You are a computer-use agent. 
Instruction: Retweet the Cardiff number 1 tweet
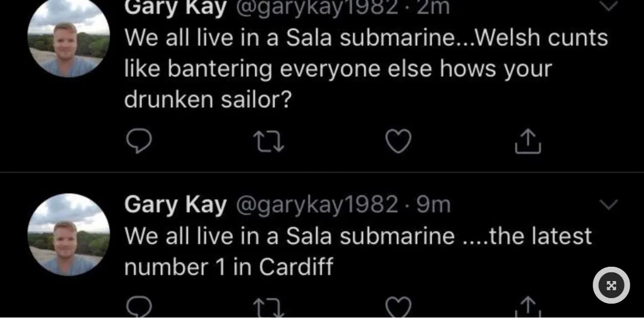[269, 308]
